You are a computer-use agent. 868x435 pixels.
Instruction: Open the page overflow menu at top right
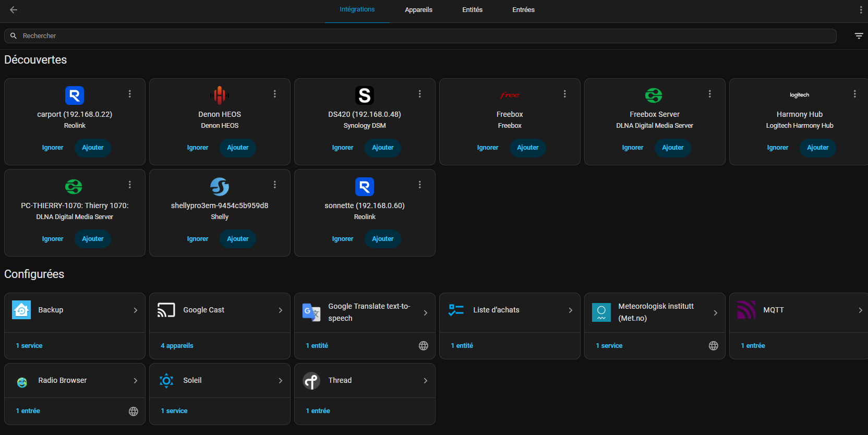pyautogui.click(x=861, y=10)
